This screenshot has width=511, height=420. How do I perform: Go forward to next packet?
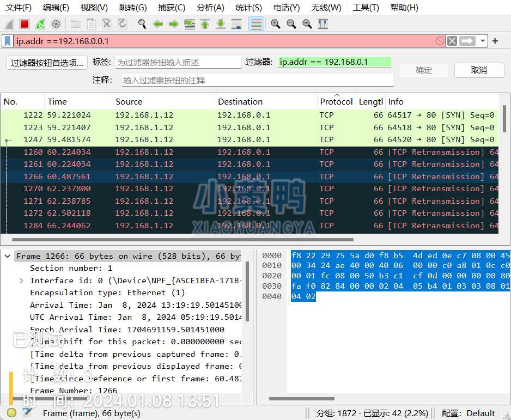(x=173, y=24)
